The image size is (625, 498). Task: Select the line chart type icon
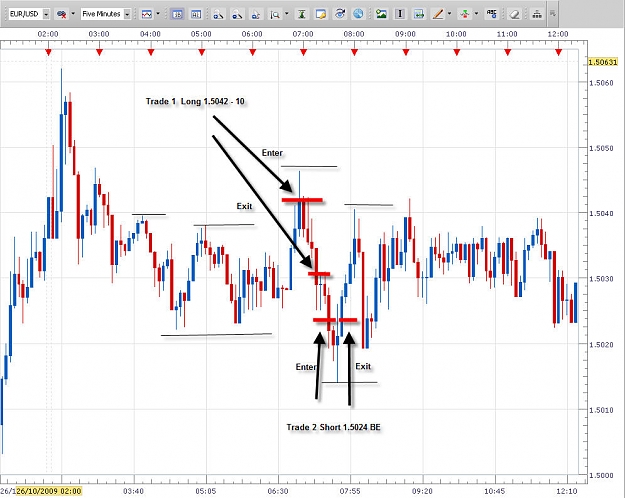(x=147, y=14)
